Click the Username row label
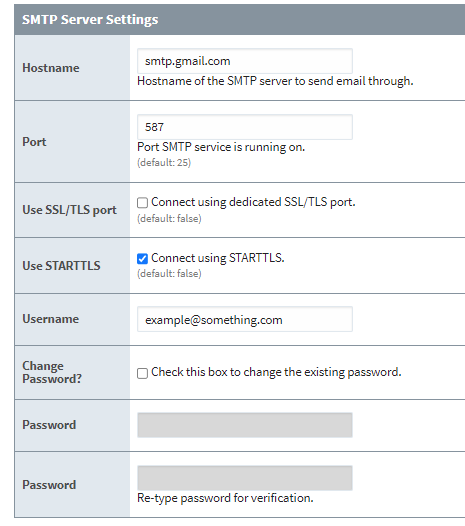 click(50, 319)
